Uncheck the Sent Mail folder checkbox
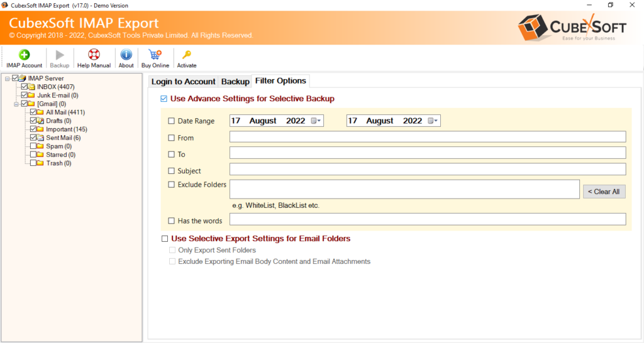Image resolution: width=644 pixels, height=343 pixels. [33, 138]
